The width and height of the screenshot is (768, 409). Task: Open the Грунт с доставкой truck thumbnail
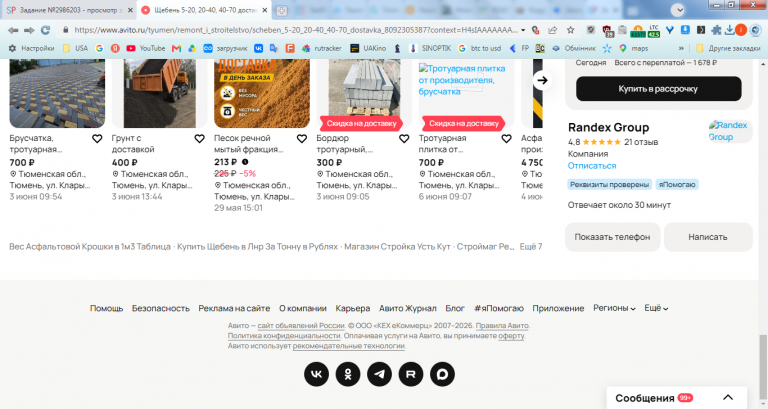tap(159, 93)
